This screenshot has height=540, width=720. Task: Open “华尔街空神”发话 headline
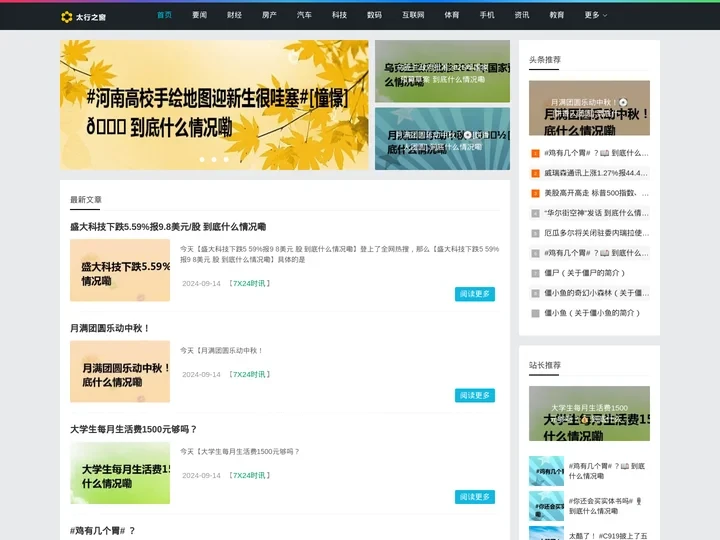tap(596, 213)
